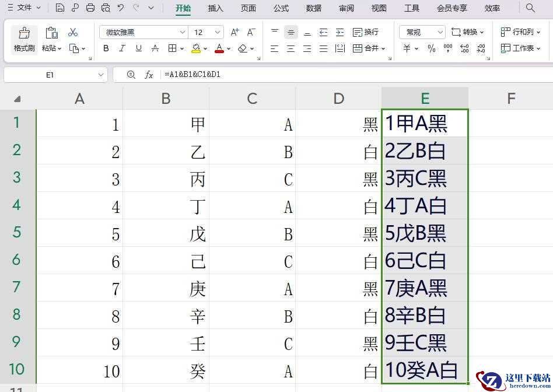Open the number format dropdown (常规)
The width and height of the screenshot is (553, 392).
point(440,33)
